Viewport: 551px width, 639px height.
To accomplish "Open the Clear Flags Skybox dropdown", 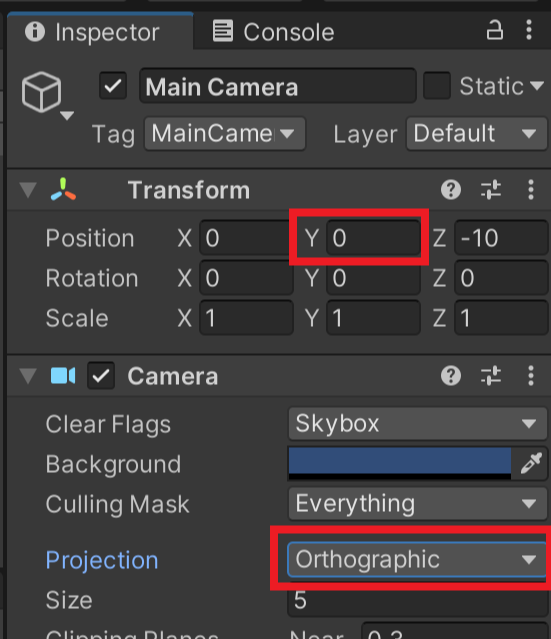I will [417, 424].
